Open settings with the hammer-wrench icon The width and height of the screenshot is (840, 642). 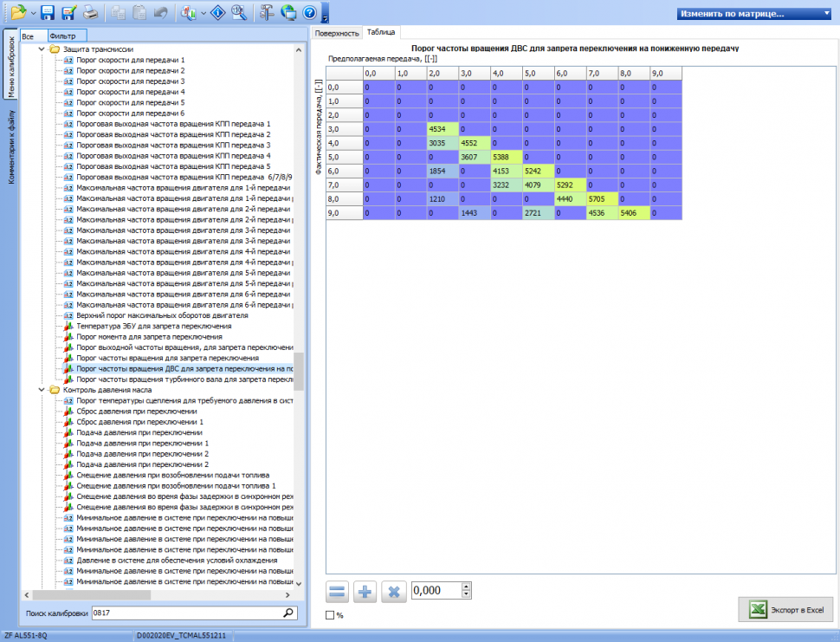(267, 12)
